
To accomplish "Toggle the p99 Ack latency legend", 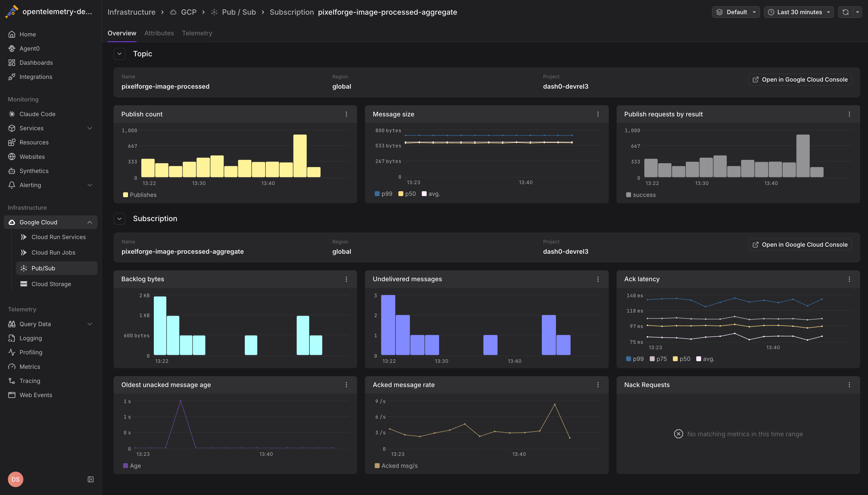I will (635, 359).
